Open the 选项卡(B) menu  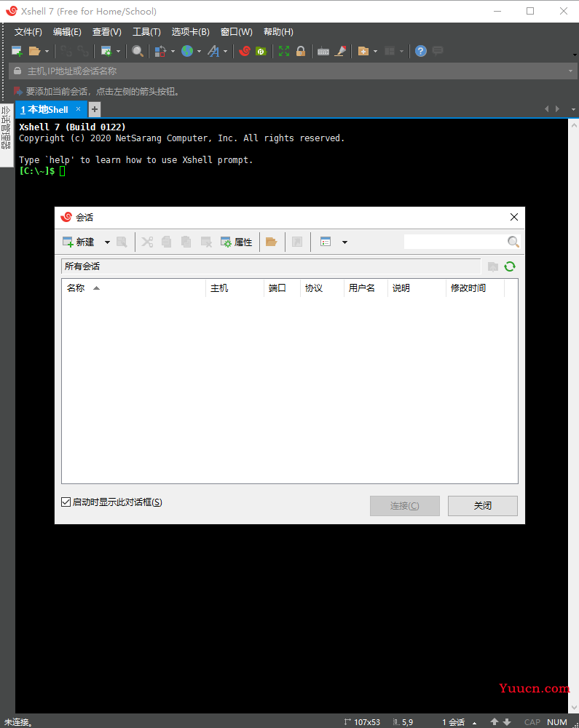[190, 32]
